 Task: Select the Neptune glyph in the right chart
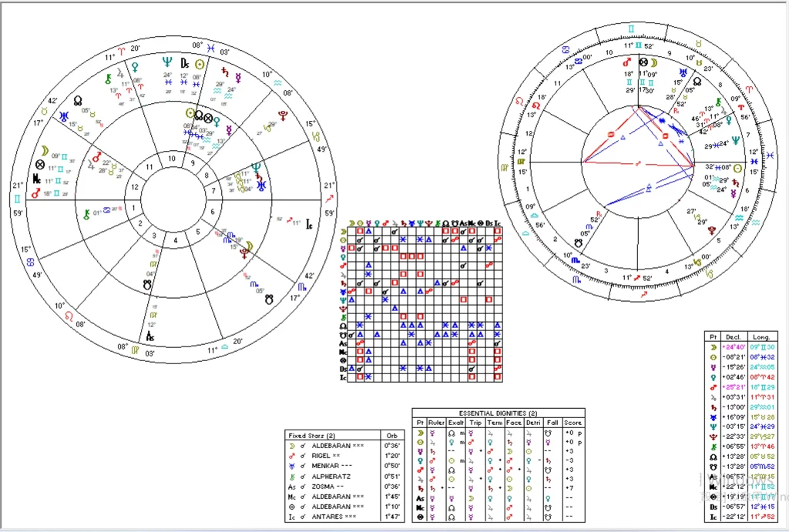click(734, 141)
